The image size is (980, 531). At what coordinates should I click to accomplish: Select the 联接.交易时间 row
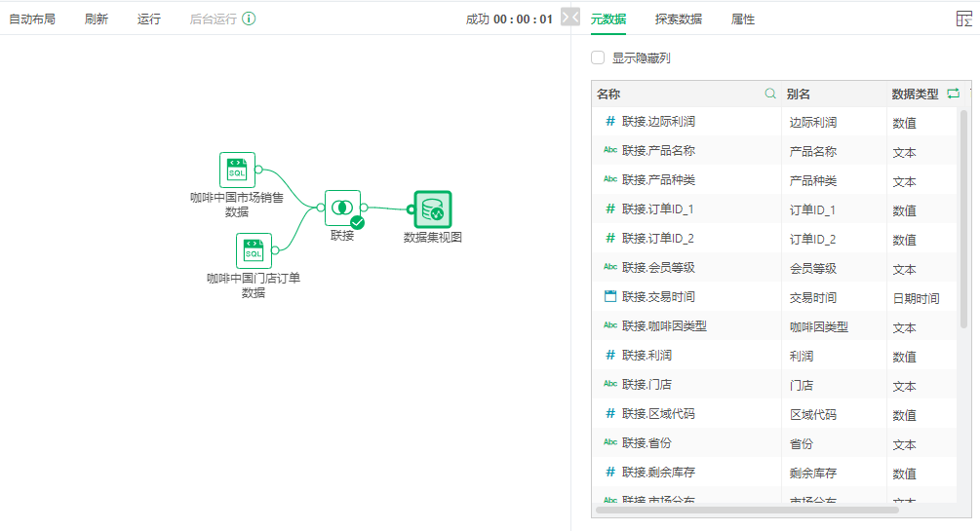(x=773, y=297)
